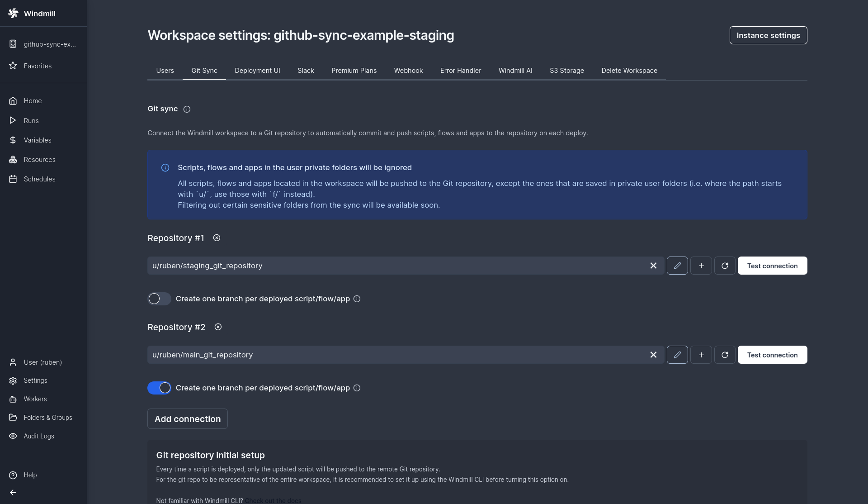
Task: Refresh the resource list for Repository #1
Action: (725, 266)
